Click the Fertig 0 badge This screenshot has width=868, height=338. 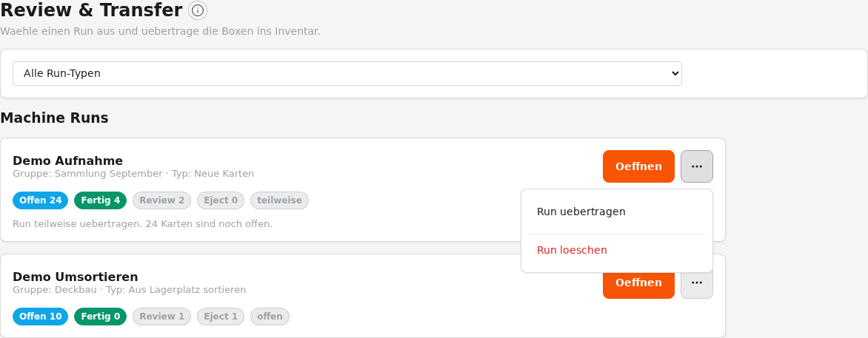point(100,317)
